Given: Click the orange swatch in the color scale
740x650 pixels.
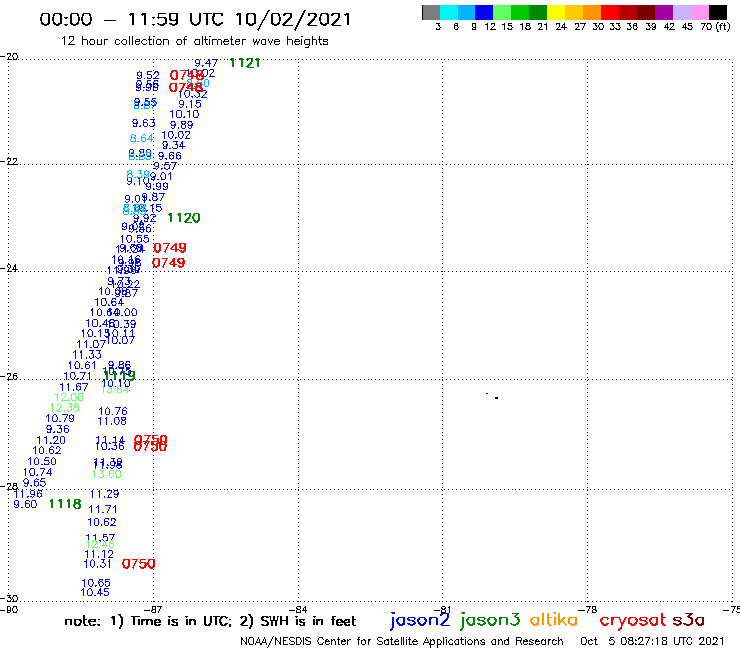Looking at the screenshot, I should 592,12.
